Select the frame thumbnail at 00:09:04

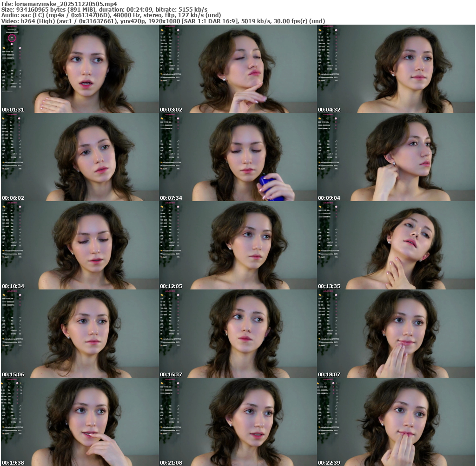(396, 157)
